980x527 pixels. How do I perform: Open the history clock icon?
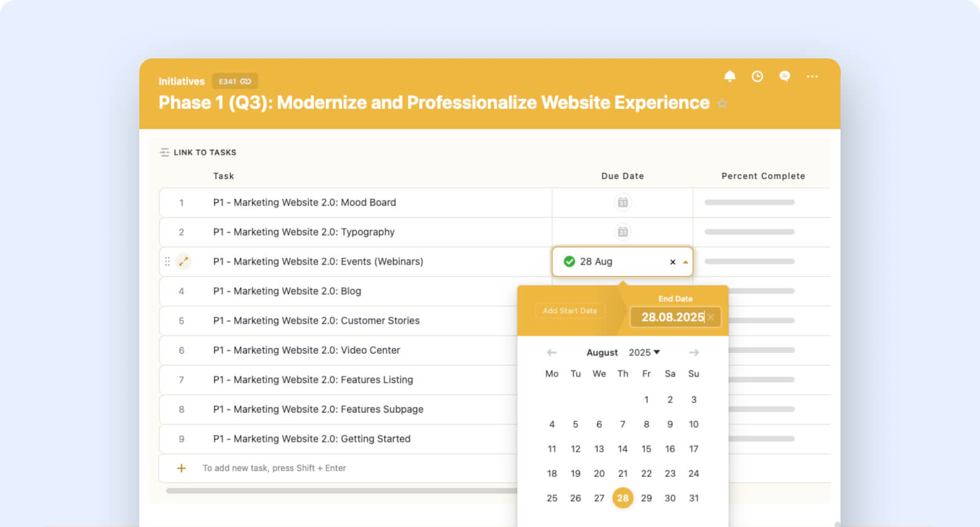click(757, 76)
